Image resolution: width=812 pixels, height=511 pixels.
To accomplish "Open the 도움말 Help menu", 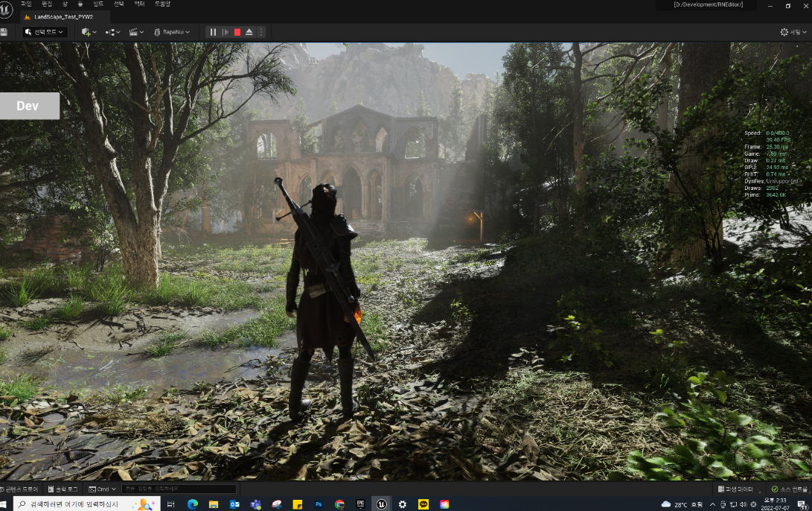I will tap(162, 4).
